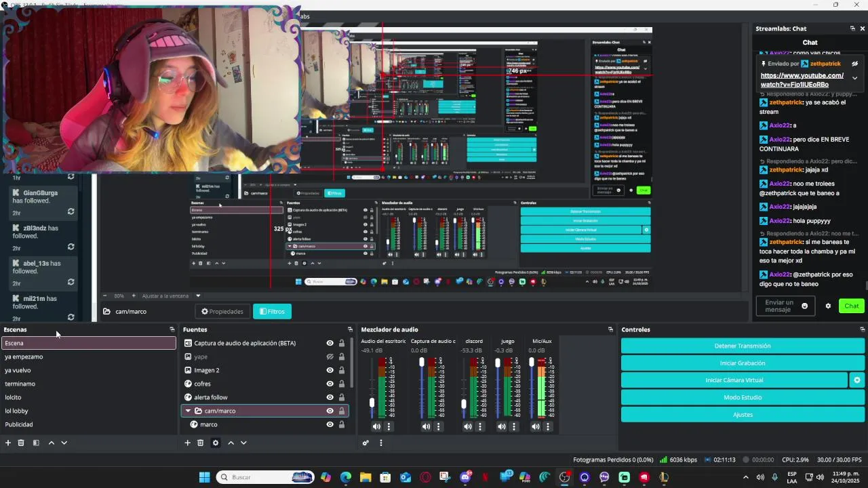Open Windows Start menu

point(204,477)
